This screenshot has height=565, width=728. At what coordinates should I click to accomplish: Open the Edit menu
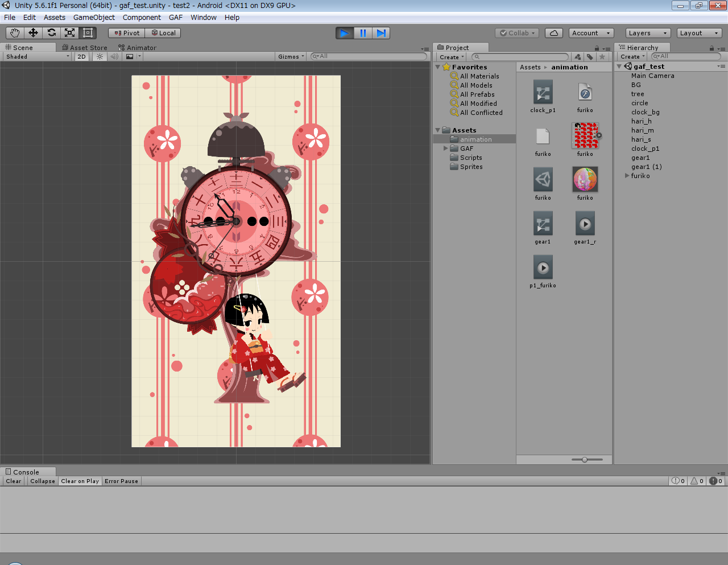click(x=30, y=17)
